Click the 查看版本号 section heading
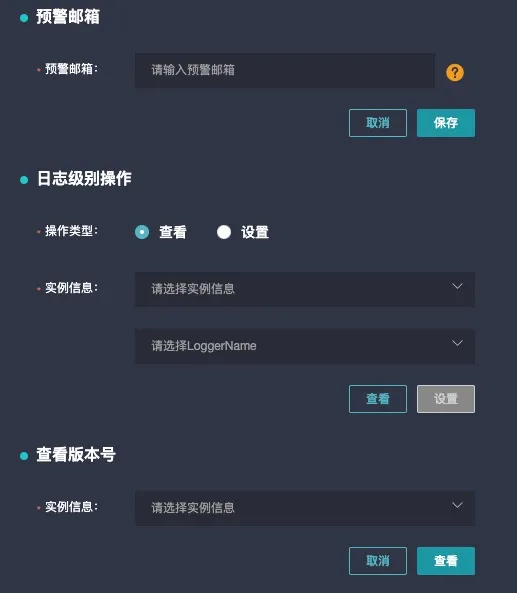This screenshot has width=517, height=593. [x=76, y=454]
